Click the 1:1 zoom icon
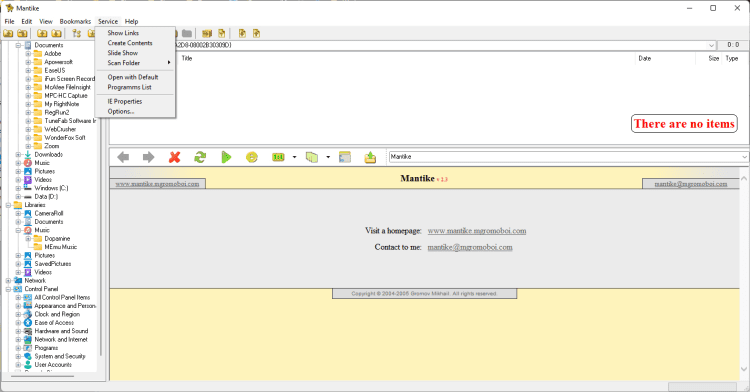This screenshot has width=750, height=392. [x=278, y=157]
